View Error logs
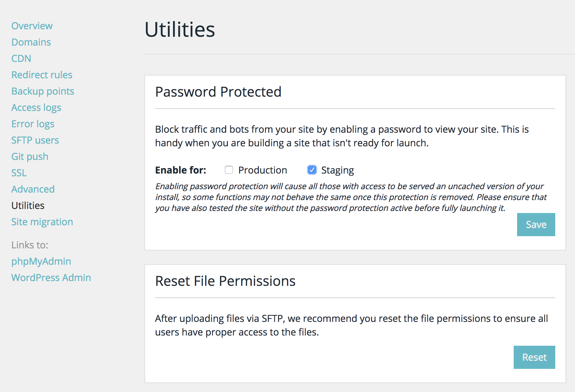The width and height of the screenshot is (575, 392). (x=33, y=124)
